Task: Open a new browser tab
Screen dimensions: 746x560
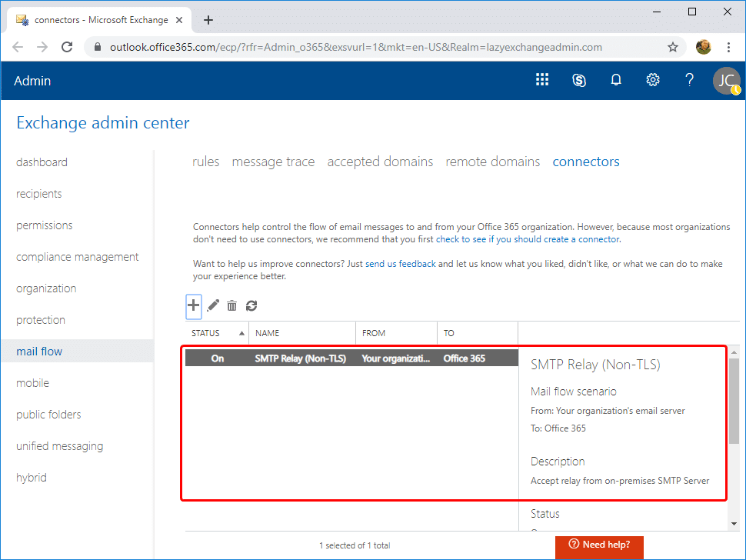Action: pos(208,20)
